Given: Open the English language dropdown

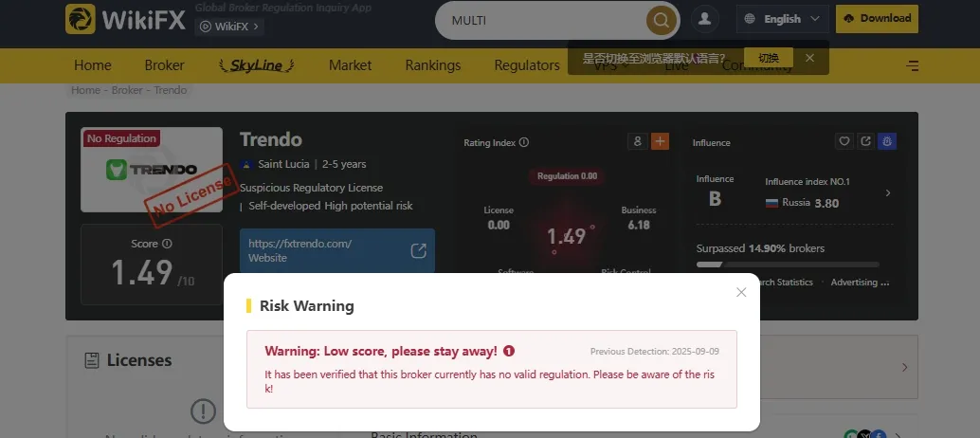Looking at the screenshot, I should 783,19.
